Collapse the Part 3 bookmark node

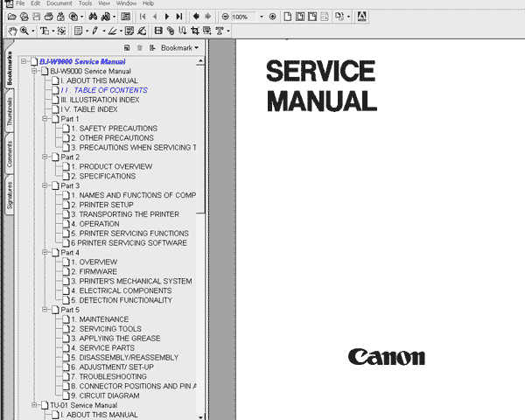coord(45,185)
